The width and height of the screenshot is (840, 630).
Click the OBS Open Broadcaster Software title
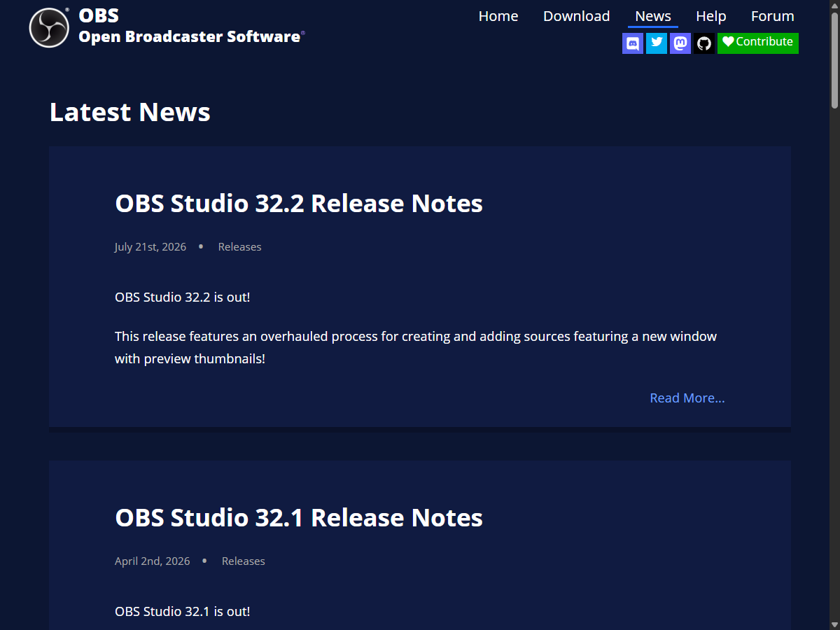(x=192, y=26)
